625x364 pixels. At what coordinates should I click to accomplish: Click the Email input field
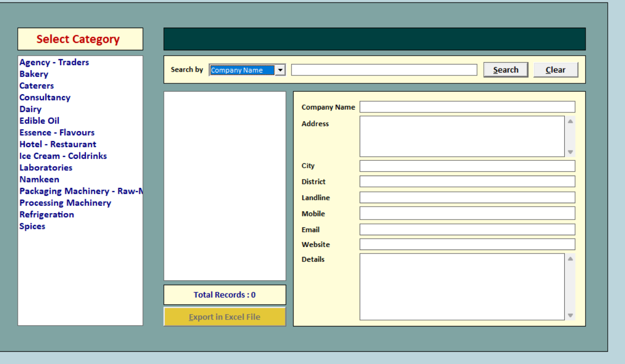coord(467,229)
